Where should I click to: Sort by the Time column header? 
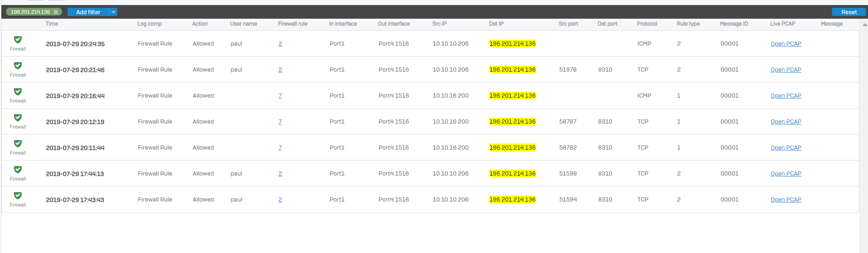(52, 24)
